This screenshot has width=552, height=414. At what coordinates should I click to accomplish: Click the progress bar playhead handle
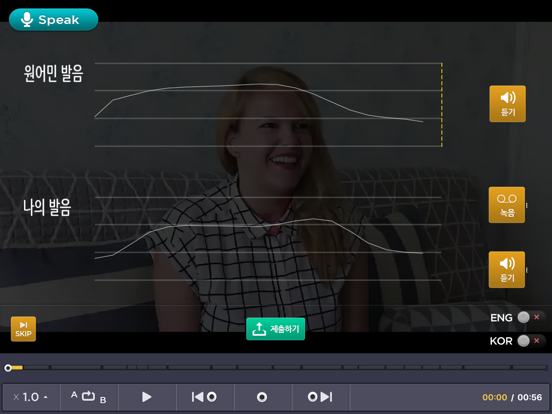click(8, 368)
